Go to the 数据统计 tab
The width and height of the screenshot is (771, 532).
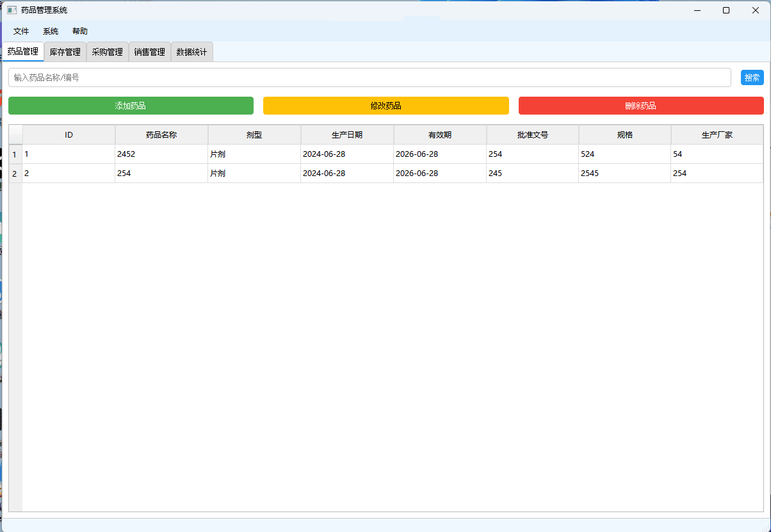[192, 52]
